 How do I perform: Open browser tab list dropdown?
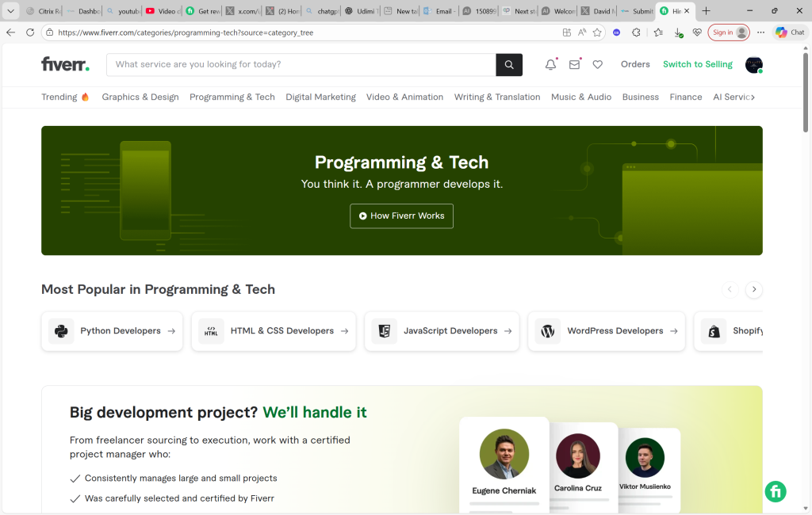11,11
